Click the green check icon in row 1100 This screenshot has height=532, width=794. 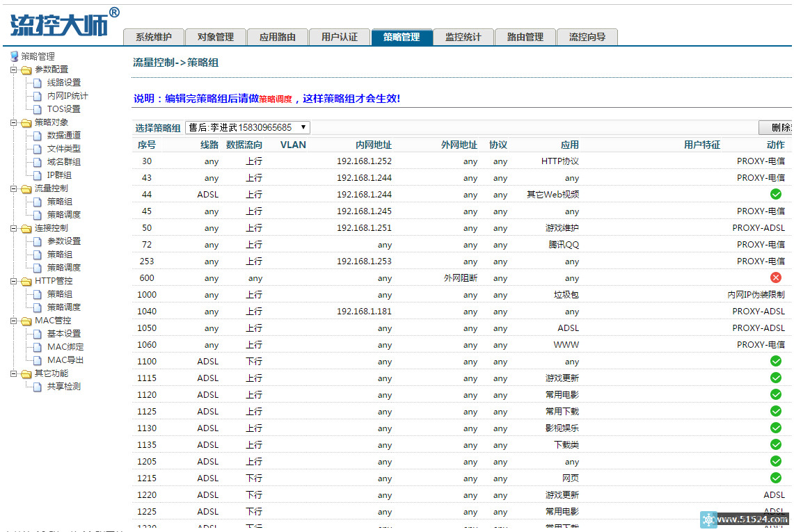tap(776, 361)
